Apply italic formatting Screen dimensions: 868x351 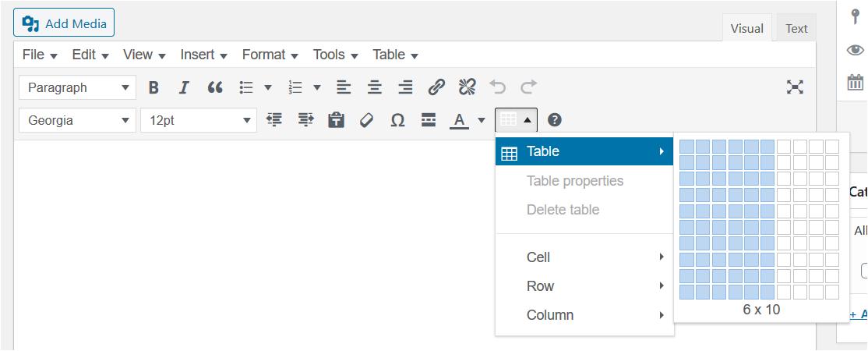[184, 87]
